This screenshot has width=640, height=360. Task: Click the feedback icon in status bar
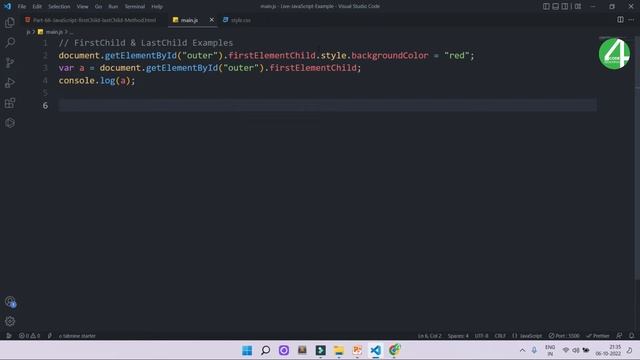pos(619,336)
